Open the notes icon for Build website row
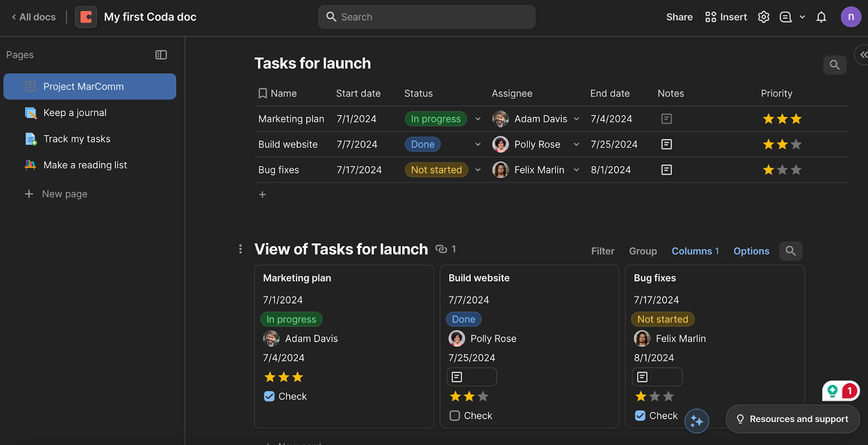Viewport: 868px width, 445px height. [667, 144]
